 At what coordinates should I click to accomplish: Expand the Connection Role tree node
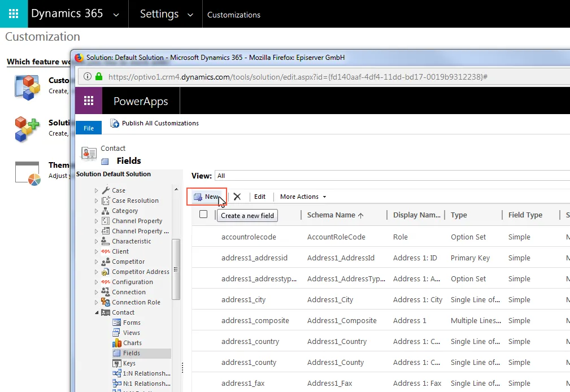(97, 303)
